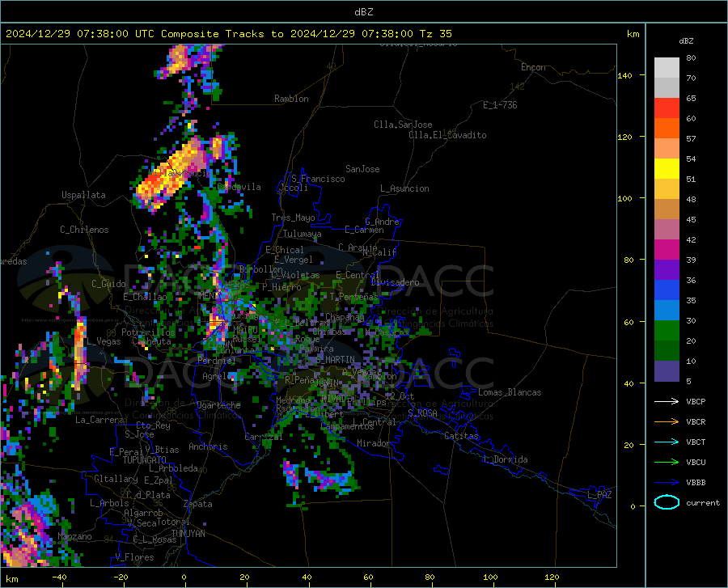The height and width of the screenshot is (588, 728).
Task: Pick the light gray 70-80 dBZ swatch
Action: 667,68
